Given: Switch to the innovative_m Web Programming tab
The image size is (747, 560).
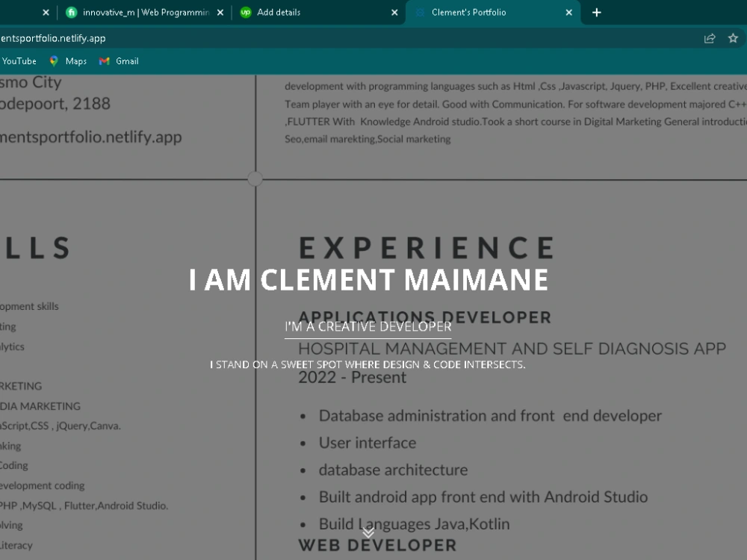Looking at the screenshot, I should click(x=145, y=13).
